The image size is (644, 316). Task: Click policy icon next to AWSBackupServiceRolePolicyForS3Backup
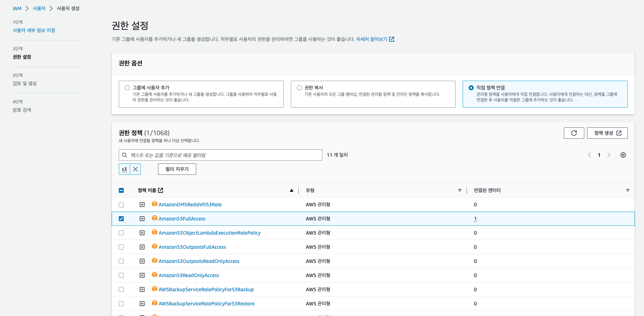coord(154,289)
